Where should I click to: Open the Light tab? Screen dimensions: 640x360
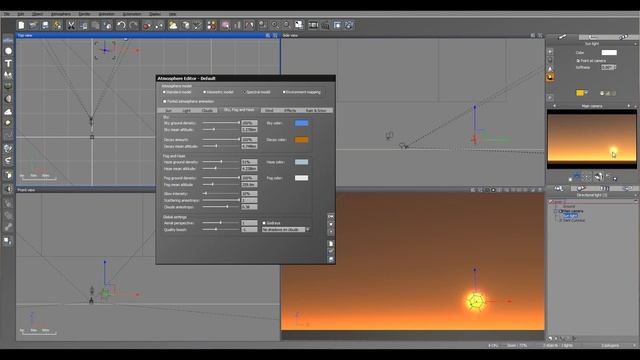[x=187, y=111]
